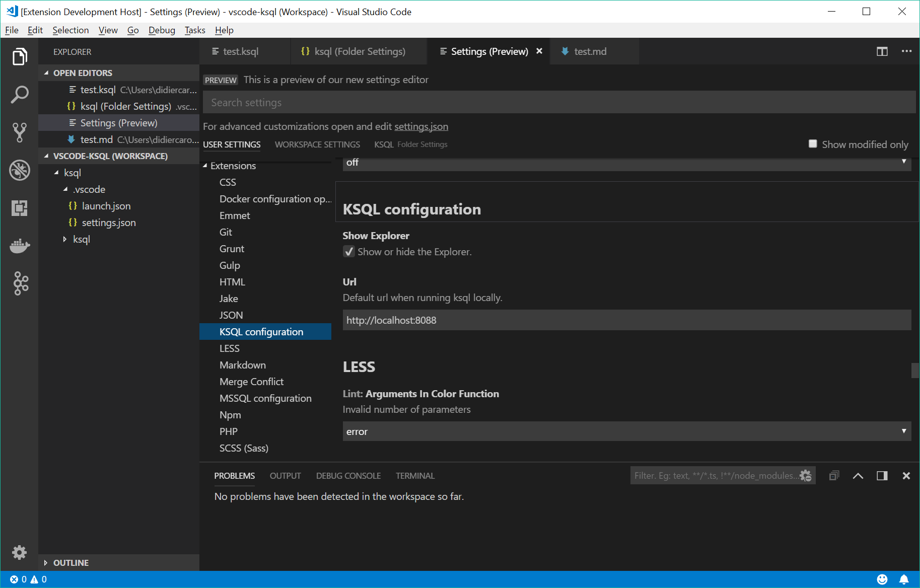Split the editor to the side
920x588 pixels.
pos(882,51)
